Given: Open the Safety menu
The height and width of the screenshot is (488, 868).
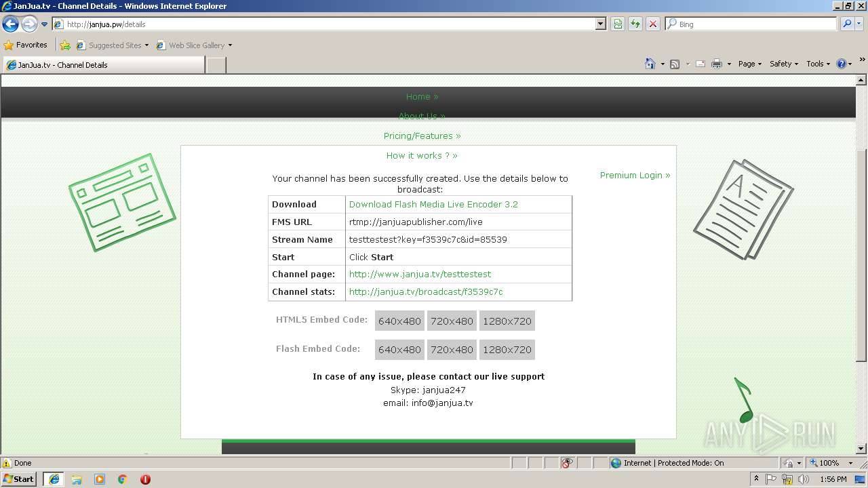Looking at the screenshot, I should click(x=784, y=64).
